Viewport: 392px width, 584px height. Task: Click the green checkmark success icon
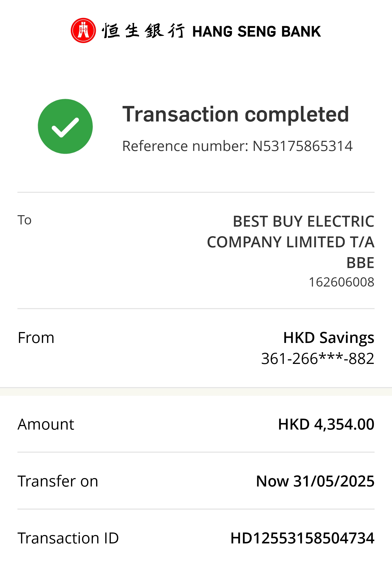point(65,126)
